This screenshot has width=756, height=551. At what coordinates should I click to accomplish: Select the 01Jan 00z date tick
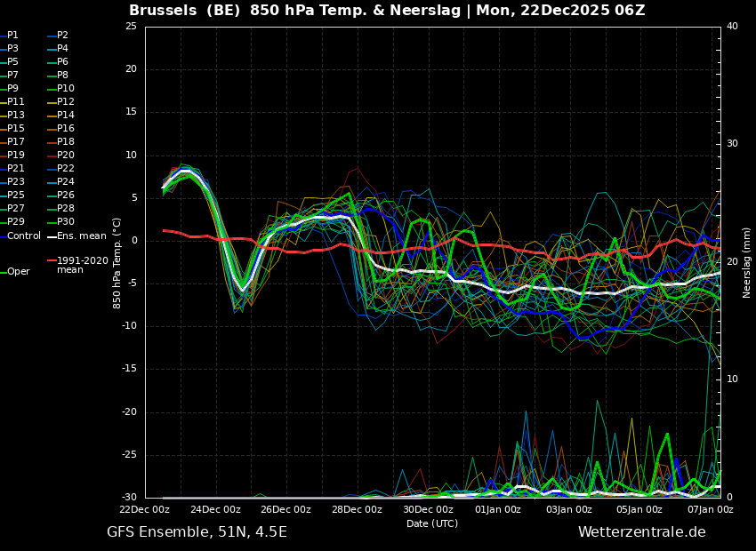coord(498,510)
